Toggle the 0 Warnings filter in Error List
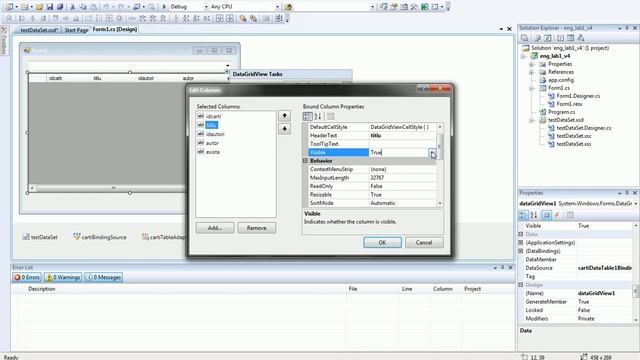640x360 pixels. coord(63,277)
